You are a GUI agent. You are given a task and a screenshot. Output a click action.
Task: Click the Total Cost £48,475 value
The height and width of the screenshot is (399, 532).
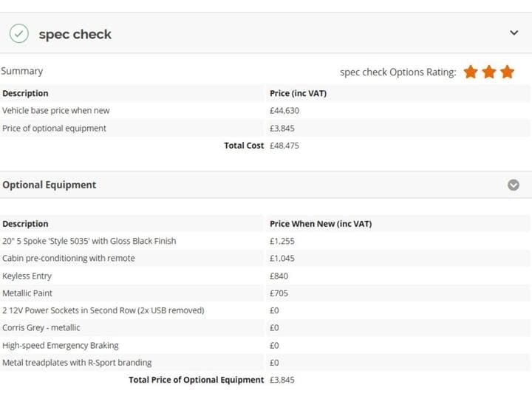point(284,146)
